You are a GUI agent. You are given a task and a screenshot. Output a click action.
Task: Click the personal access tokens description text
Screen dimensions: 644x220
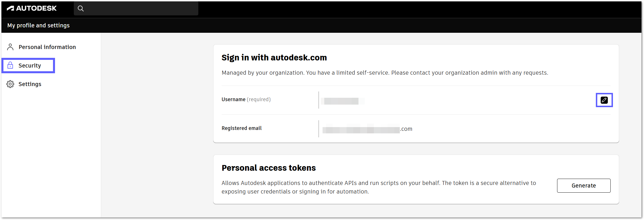point(379,187)
